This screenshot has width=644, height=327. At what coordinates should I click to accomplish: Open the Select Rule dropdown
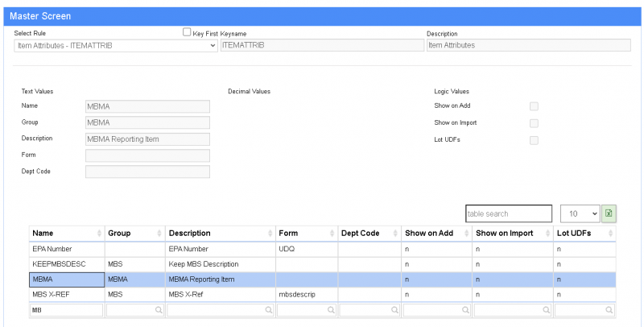point(116,46)
